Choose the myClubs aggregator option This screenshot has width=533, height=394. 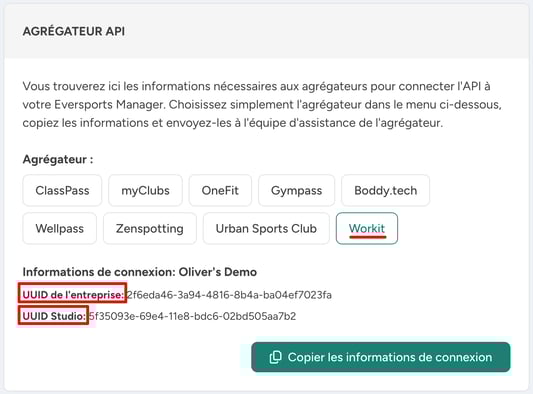click(145, 190)
